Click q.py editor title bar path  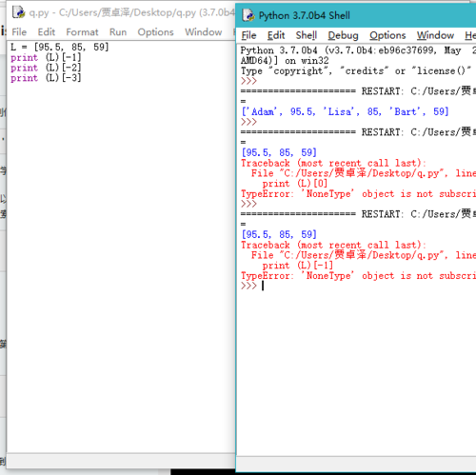pos(131,12)
